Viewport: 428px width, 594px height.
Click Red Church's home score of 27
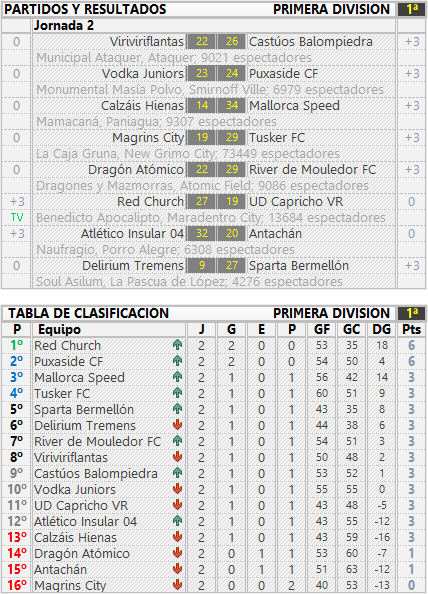coord(202,202)
